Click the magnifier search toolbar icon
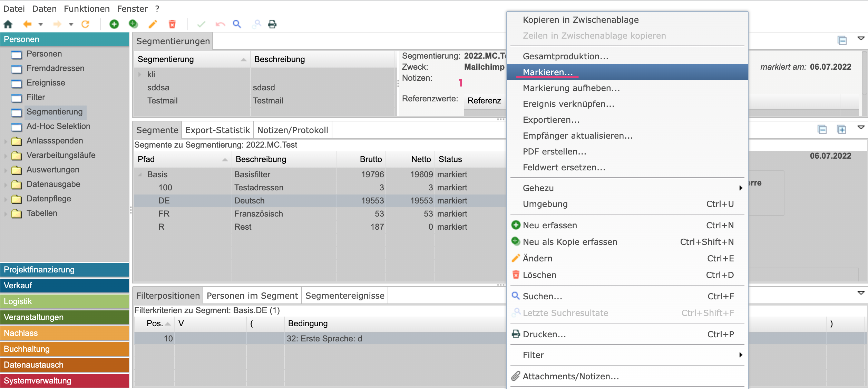Viewport: 868px width, 389px height. pos(237,24)
